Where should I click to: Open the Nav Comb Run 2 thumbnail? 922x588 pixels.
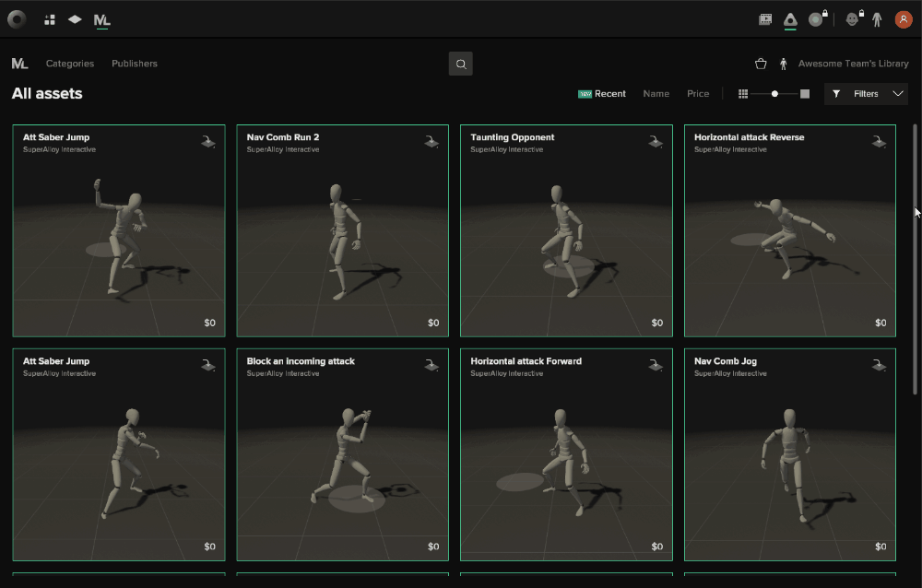click(x=343, y=230)
